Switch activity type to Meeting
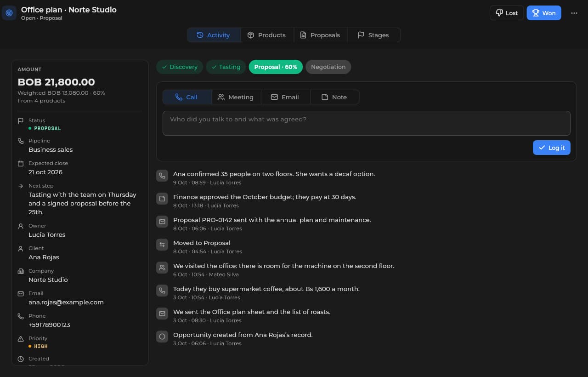Screen dimensions: 588x377 point(236,97)
